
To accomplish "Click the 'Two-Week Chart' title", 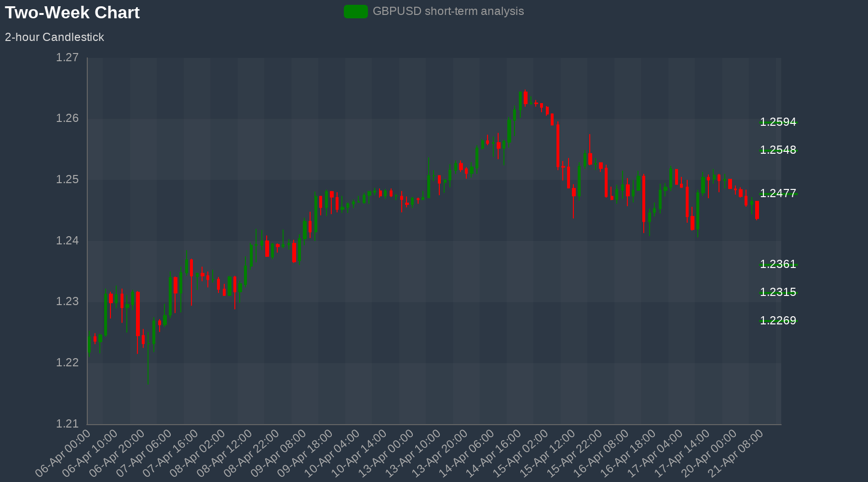I will [72, 13].
